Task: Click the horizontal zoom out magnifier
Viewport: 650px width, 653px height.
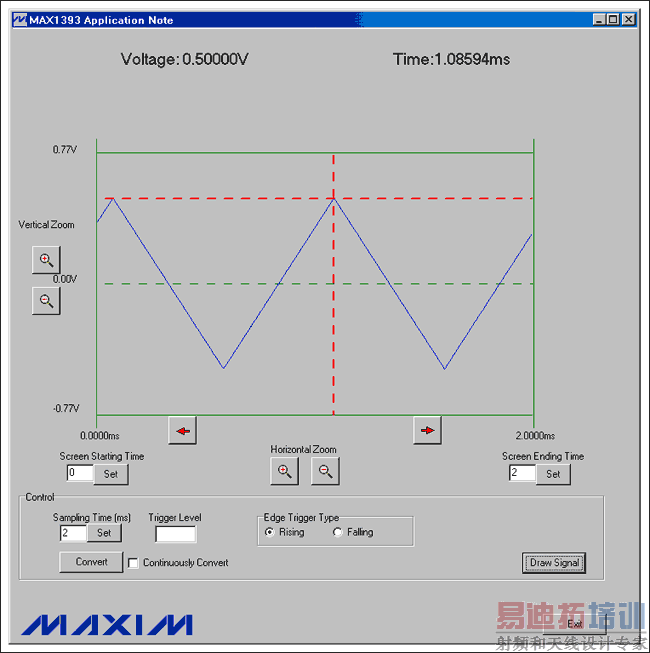Action: (325, 471)
